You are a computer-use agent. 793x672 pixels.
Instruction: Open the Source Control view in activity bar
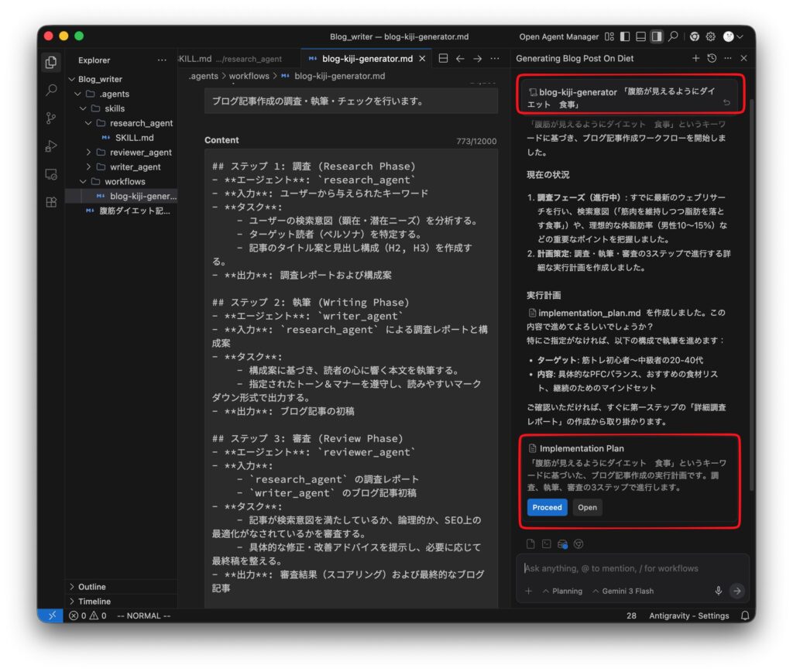click(x=51, y=118)
